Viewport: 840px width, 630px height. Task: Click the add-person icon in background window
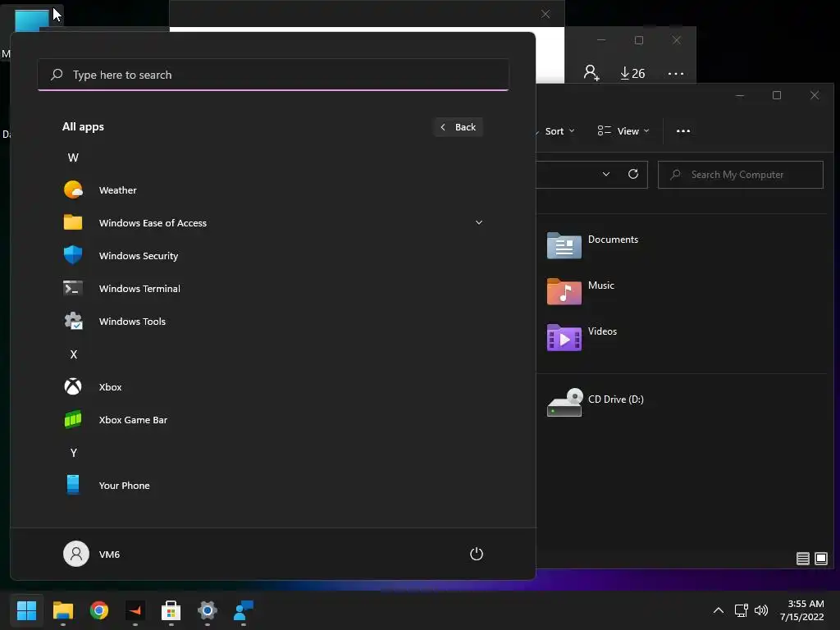pyautogui.click(x=591, y=73)
